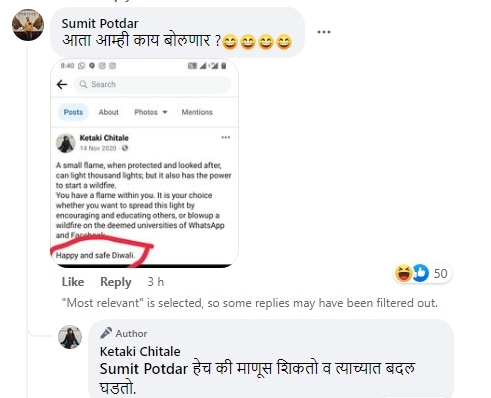491x398 pixels.
Task: Click the blue thumbs-up reaction icon
Action: pos(420,273)
